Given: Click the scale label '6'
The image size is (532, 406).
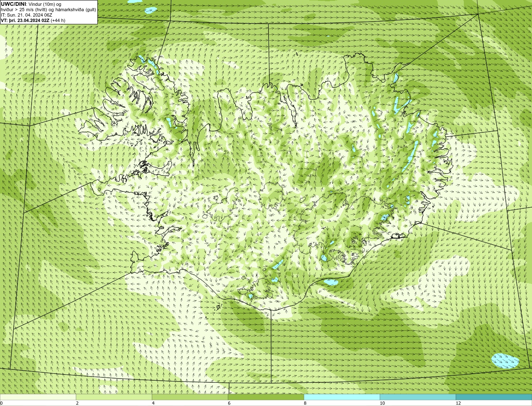Looking at the screenshot, I should tap(229, 403).
